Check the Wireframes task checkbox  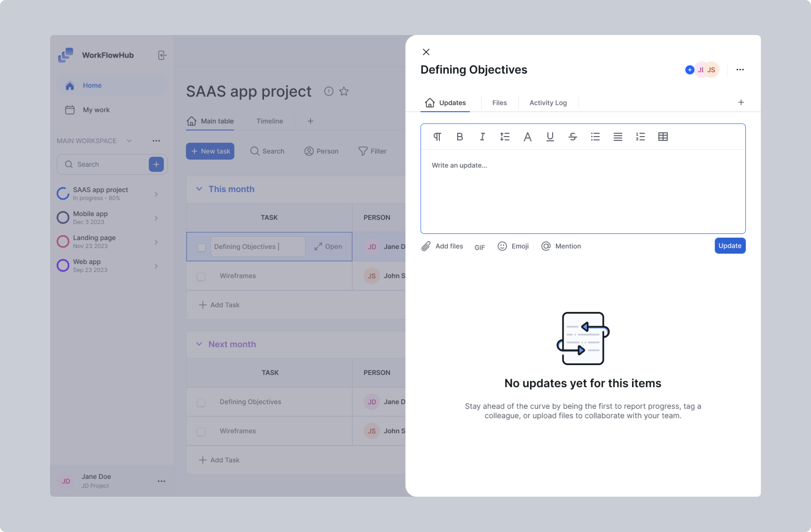[201, 276]
